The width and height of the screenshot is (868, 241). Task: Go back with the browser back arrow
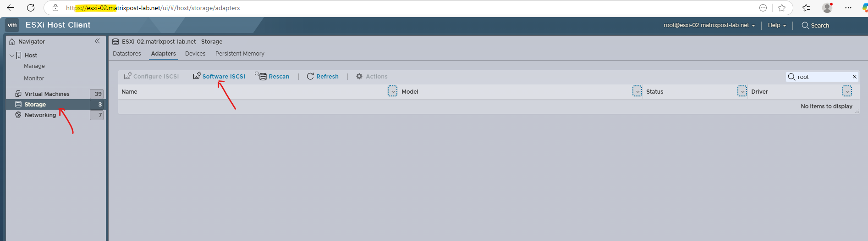pos(11,8)
